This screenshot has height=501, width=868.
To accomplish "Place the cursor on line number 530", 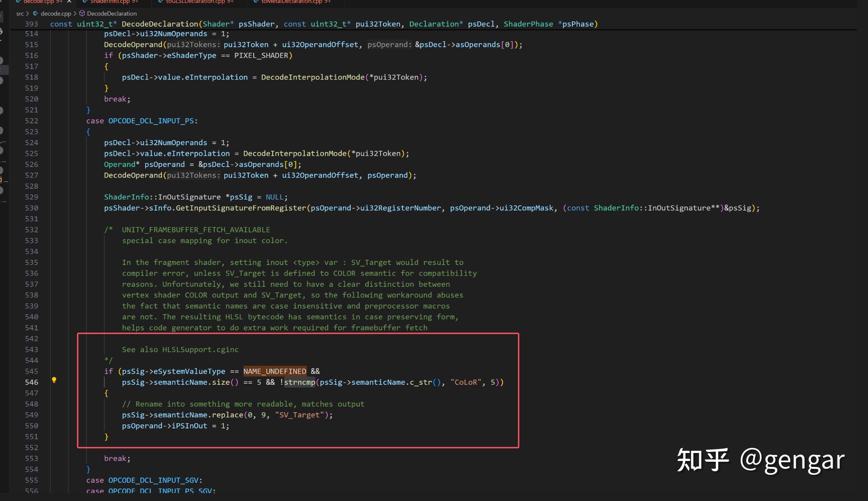I will [33, 208].
